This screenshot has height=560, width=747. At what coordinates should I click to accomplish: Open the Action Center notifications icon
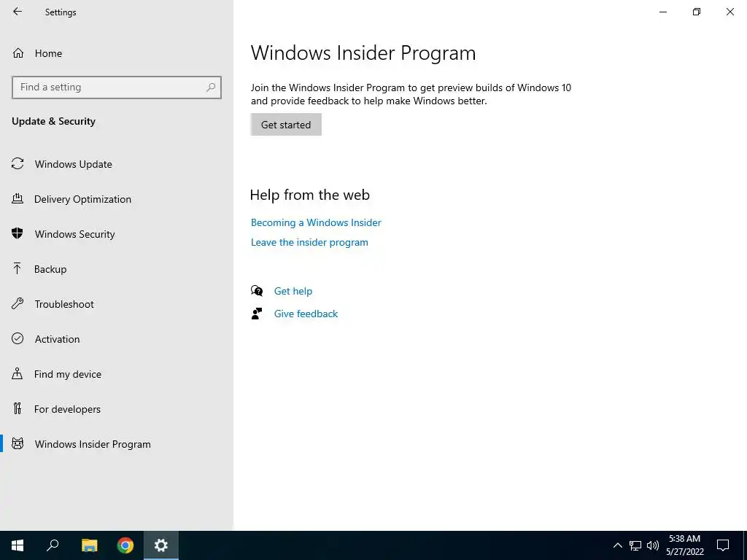pyautogui.click(x=723, y=545)
